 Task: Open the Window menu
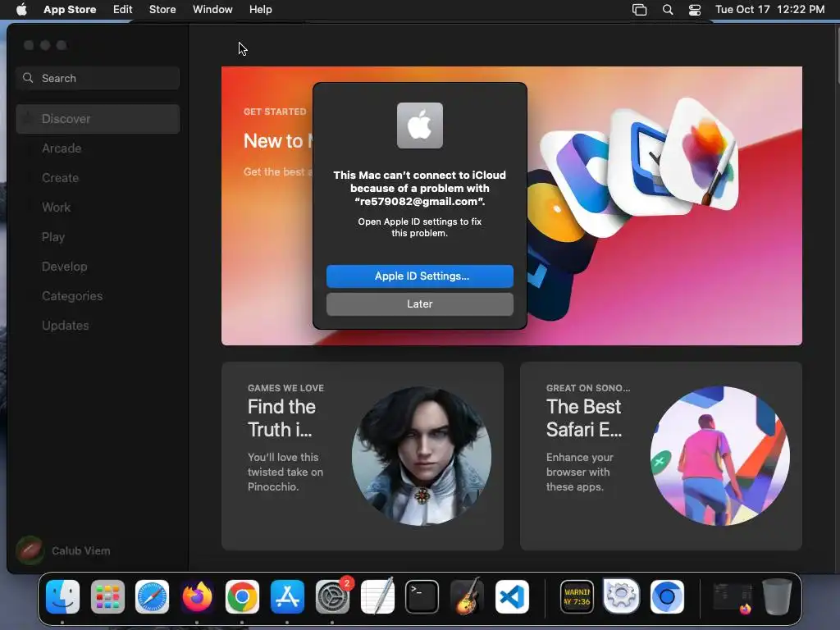212,9
